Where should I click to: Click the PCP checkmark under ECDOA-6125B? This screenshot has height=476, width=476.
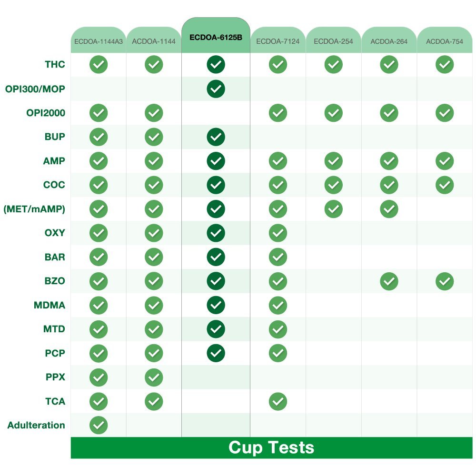[x=216, y=353]
